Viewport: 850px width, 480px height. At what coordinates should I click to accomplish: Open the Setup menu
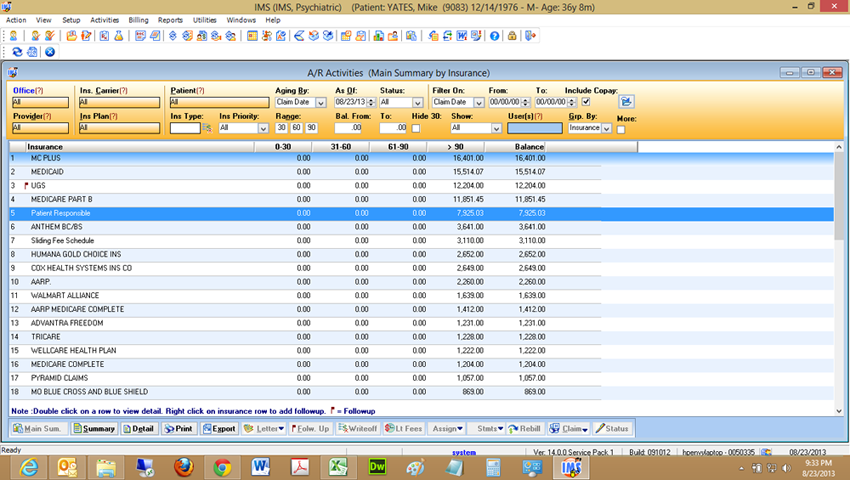tap(71, 20)
